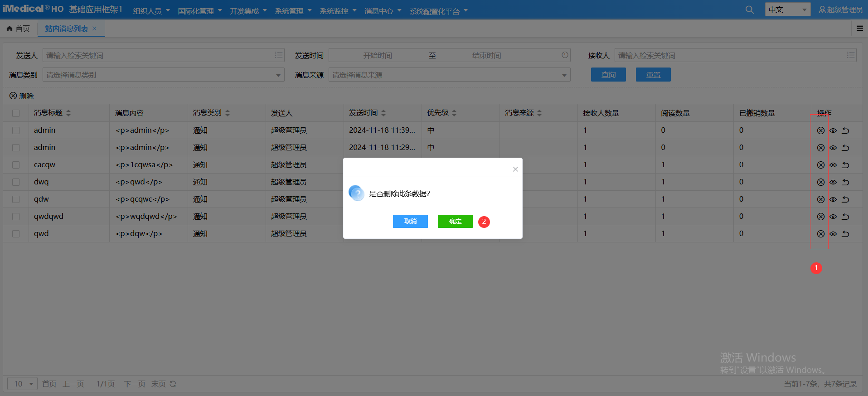Open the 消息类别 dropdown
868x396 pixels.
click(163, 75)
